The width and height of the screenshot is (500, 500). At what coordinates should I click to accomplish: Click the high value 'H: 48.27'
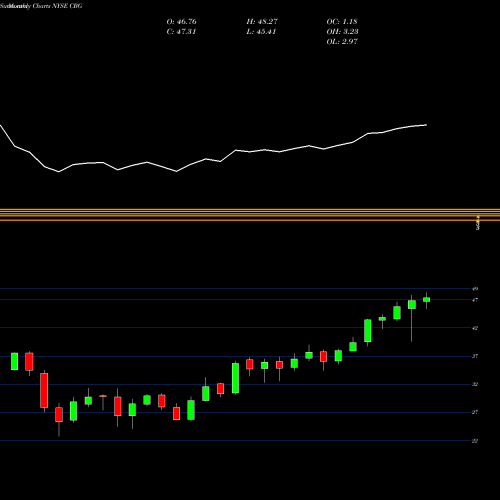pyautogui.click(x=262, y=22)
